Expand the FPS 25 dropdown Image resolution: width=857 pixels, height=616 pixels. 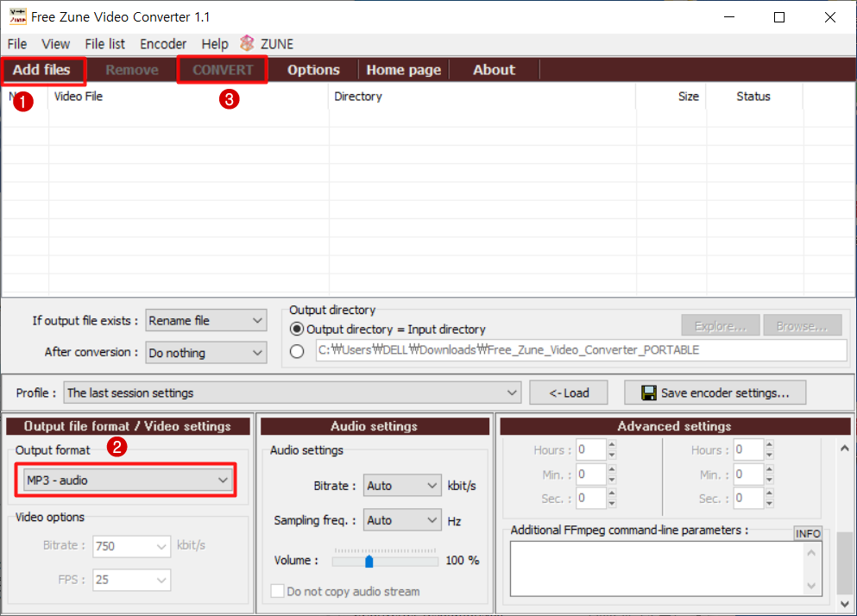coord(132,580)
